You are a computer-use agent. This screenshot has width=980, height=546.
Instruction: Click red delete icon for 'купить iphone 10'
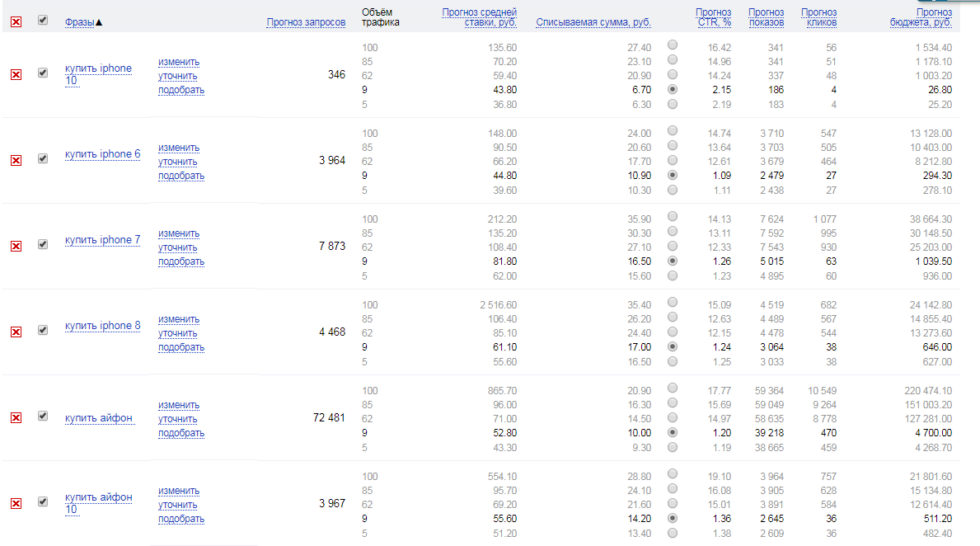pyautogui.click(x=16, y=75)
